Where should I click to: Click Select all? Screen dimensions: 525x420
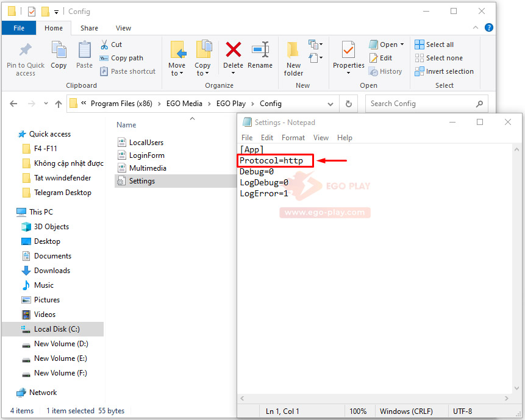click(x=434, y=44)
